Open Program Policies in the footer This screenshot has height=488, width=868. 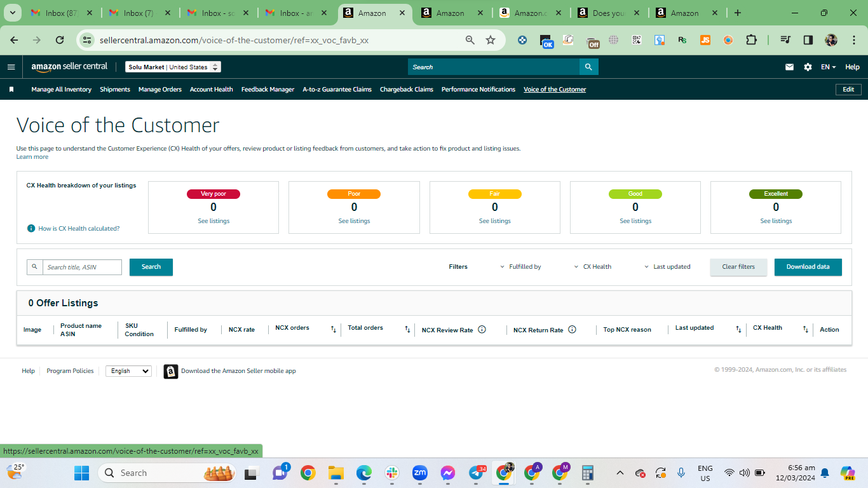[70, 371]
